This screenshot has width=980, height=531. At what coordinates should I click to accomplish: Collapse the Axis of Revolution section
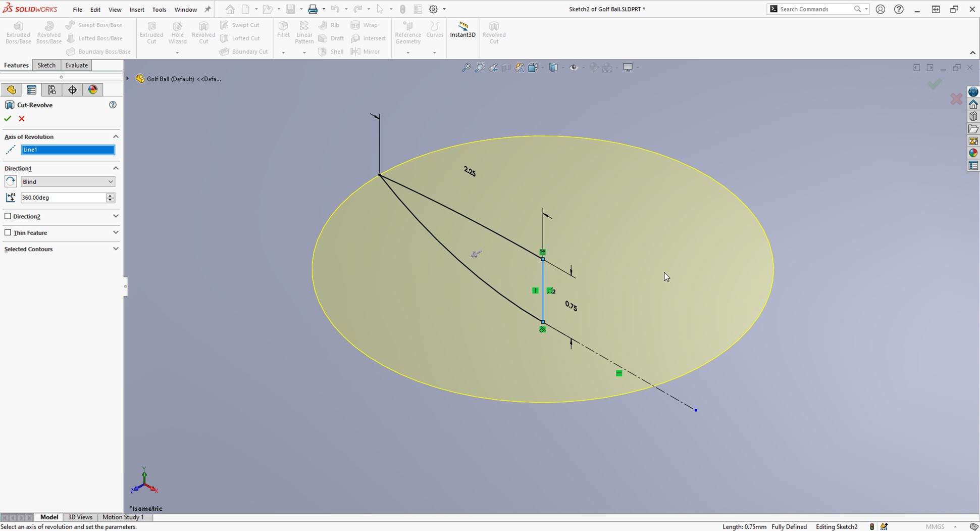[x=116, y=136]
